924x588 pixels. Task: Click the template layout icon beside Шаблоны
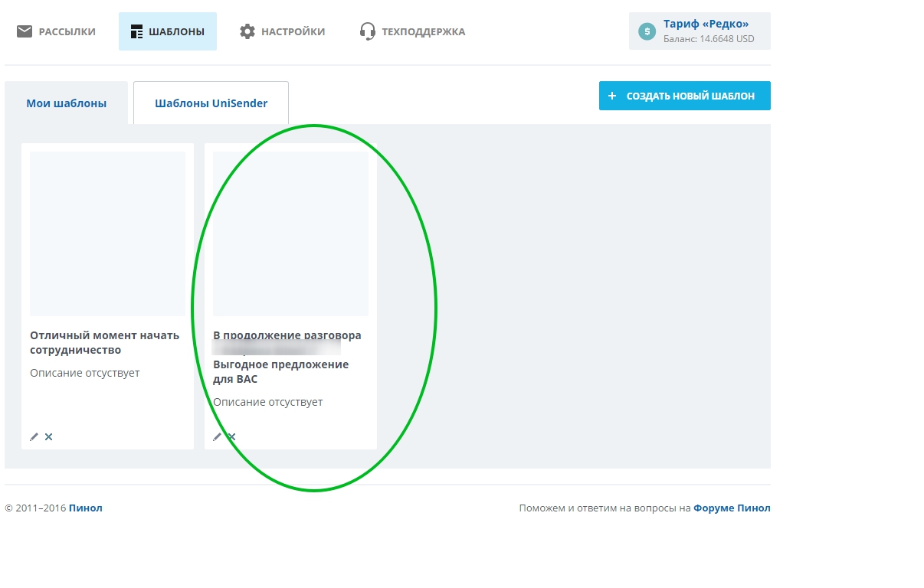(137, 31)
